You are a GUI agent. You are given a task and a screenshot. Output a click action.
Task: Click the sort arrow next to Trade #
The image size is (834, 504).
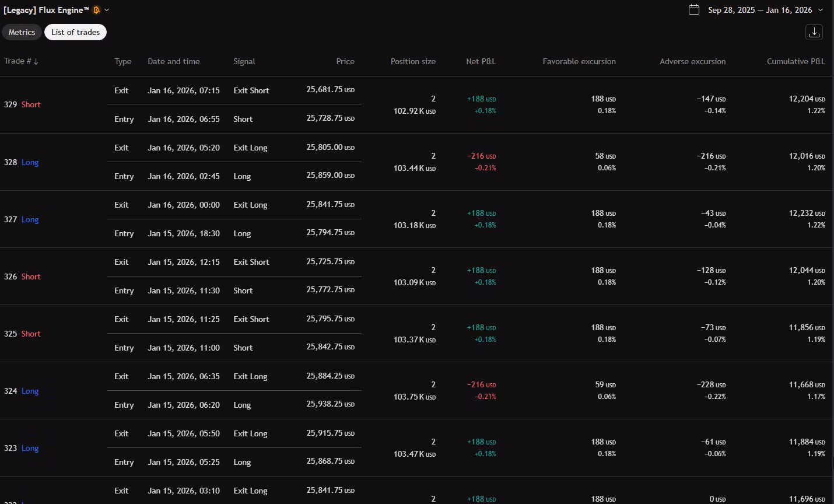pos(36,62)
